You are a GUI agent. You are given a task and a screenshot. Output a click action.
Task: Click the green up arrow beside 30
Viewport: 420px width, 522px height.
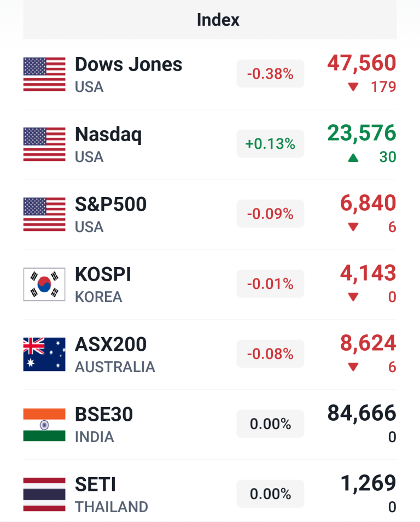tap(353, 158)
